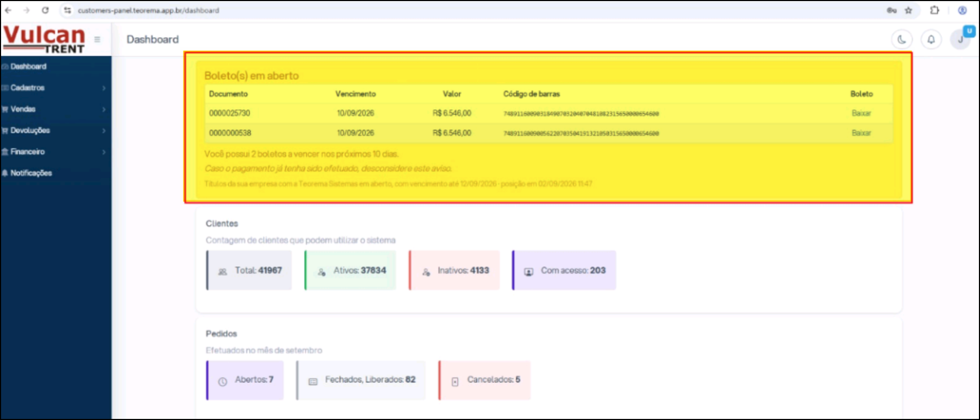Screen dimensions: 980x420
Task: Click the site info icon beside the URL
Action: [67, 10]
